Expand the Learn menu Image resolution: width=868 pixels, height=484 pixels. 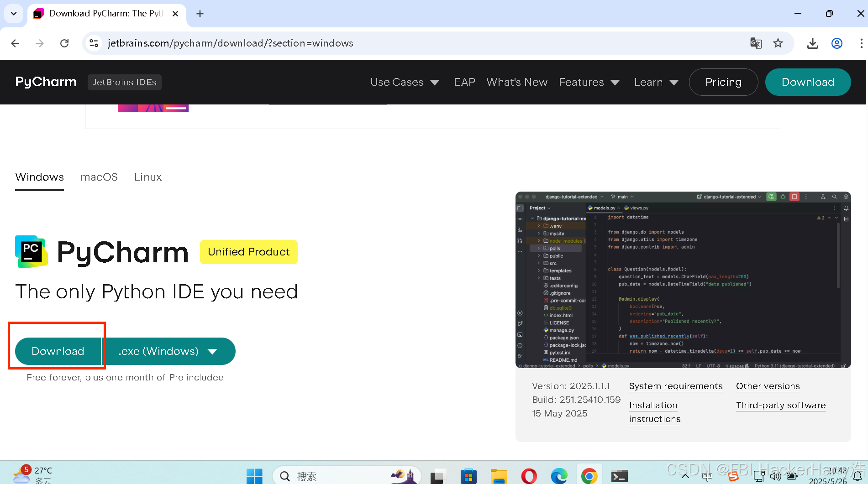(x=656, y=82)
